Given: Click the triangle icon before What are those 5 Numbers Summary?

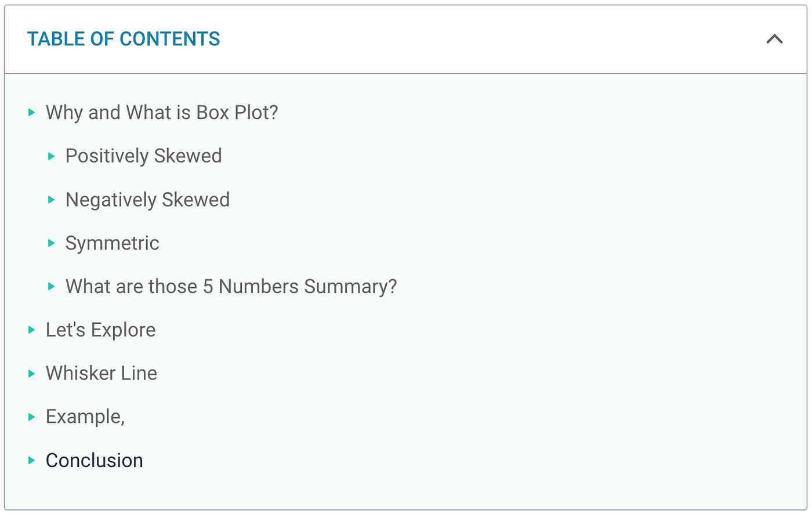Looking at the screenshot, I should pos(51,287).
